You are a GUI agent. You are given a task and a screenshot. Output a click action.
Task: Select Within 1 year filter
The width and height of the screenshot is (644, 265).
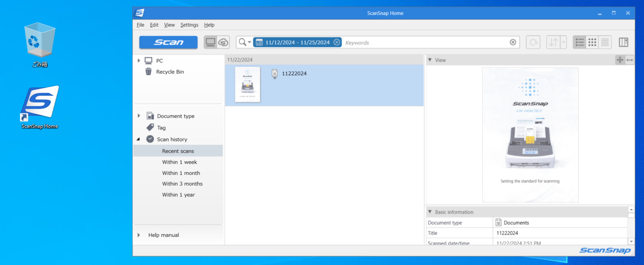click(x=178, y=195)
